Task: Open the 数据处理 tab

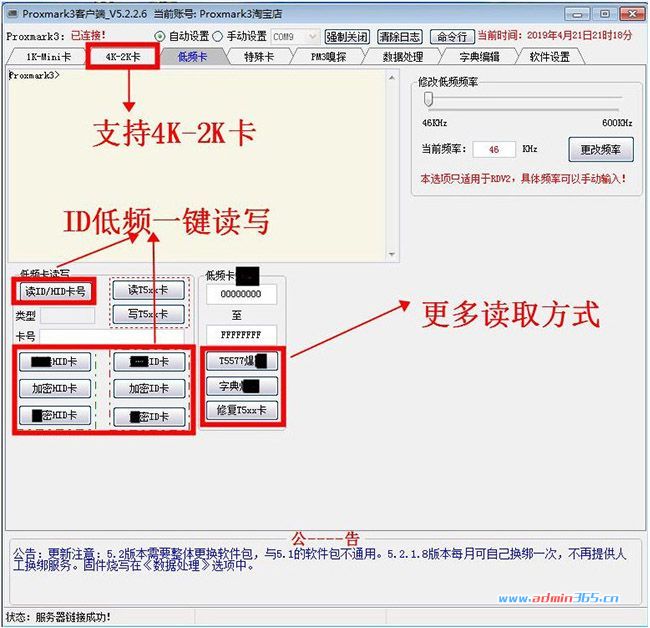Action: [403, 57]
